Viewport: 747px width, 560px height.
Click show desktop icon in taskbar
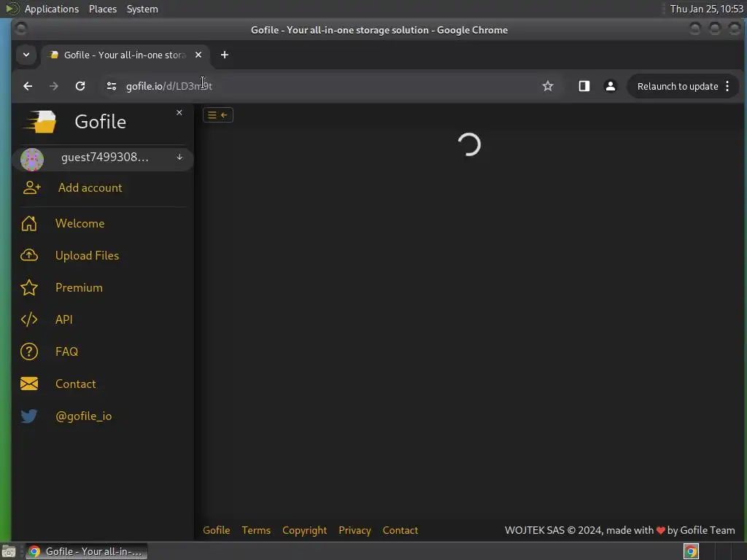[x=9, y=551]
